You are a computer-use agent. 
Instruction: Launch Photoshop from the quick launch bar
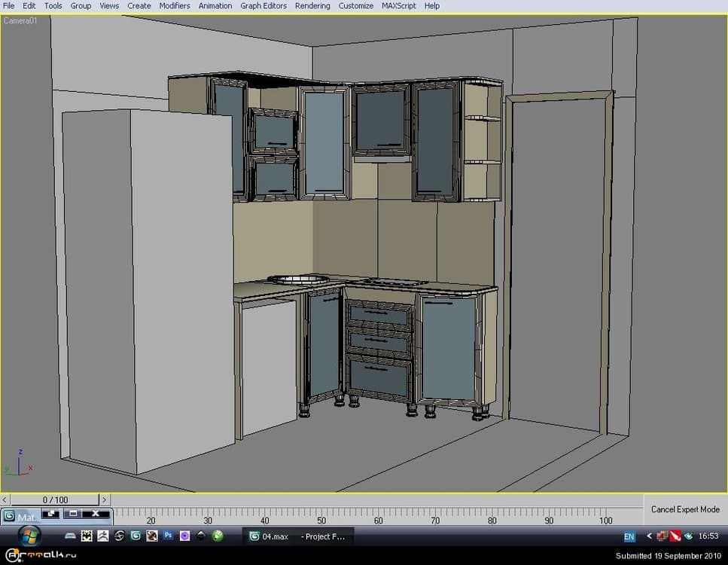[x=169, y=536]
